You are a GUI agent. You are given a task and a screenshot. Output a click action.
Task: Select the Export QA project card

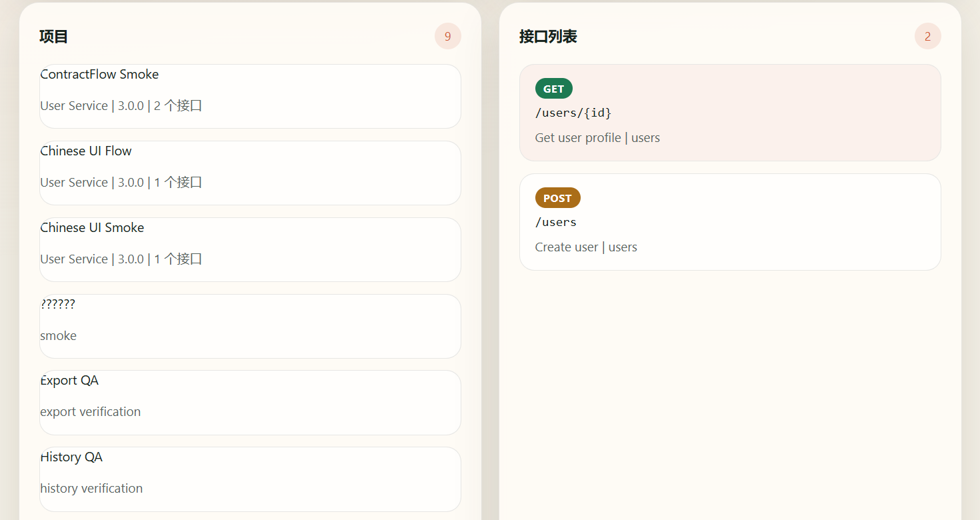click(x=249, y=402)
